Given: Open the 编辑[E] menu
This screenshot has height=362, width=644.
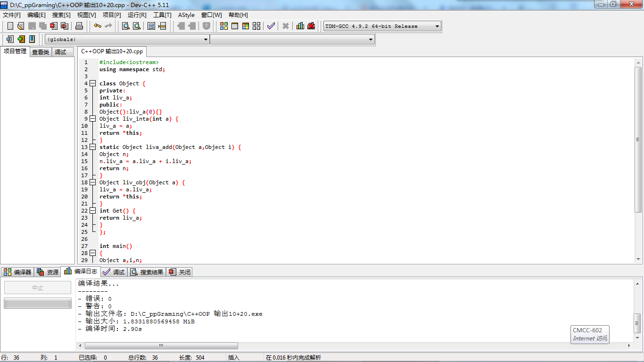Looking at the screenshot, I should [x=36, y=15].
